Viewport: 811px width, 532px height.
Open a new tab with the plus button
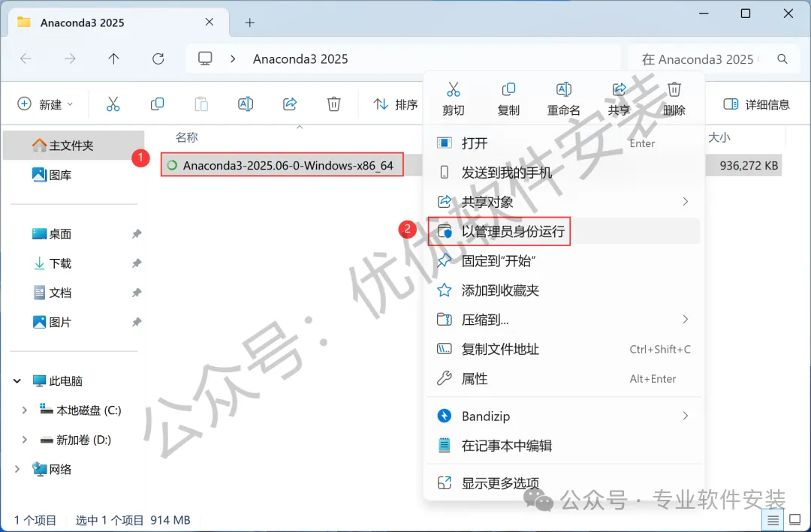(x=250, y=23)
